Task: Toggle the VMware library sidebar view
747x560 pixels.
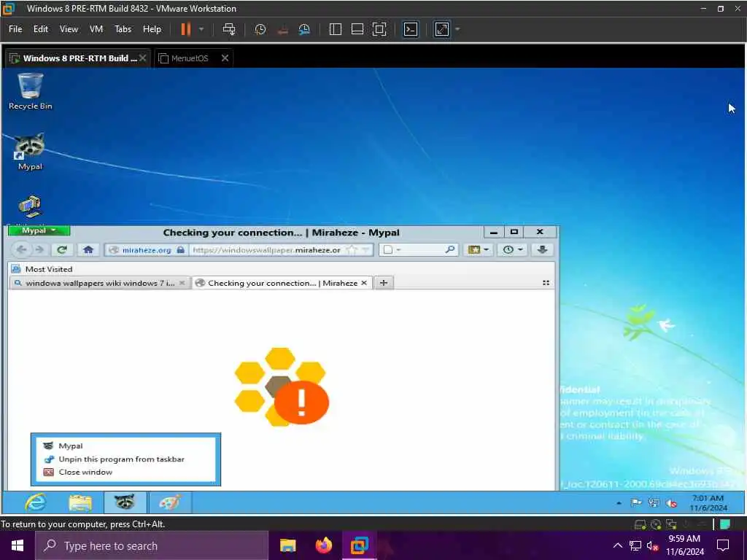Action: click(x=336, y=29)
